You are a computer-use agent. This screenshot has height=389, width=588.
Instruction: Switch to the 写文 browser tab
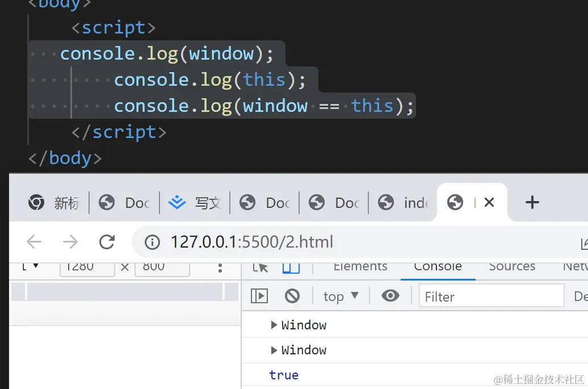194,203
